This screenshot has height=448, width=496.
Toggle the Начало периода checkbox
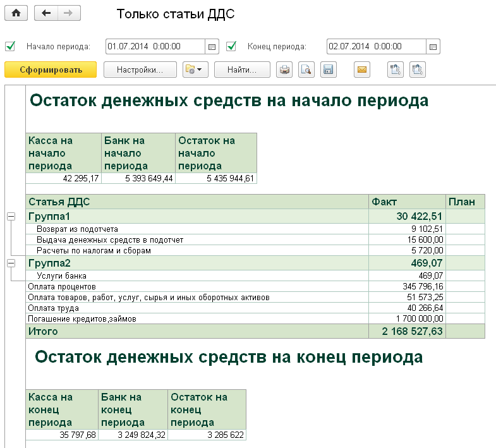10,47
